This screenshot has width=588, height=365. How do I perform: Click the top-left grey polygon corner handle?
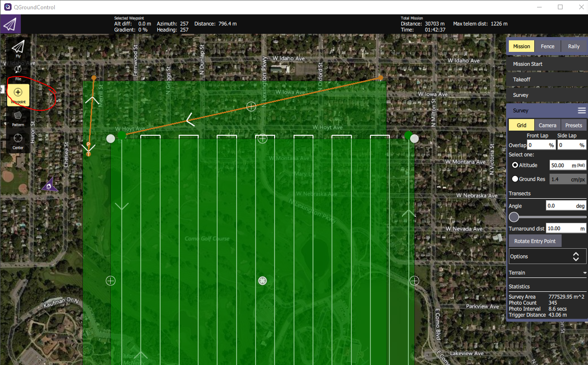coord(111,138)
